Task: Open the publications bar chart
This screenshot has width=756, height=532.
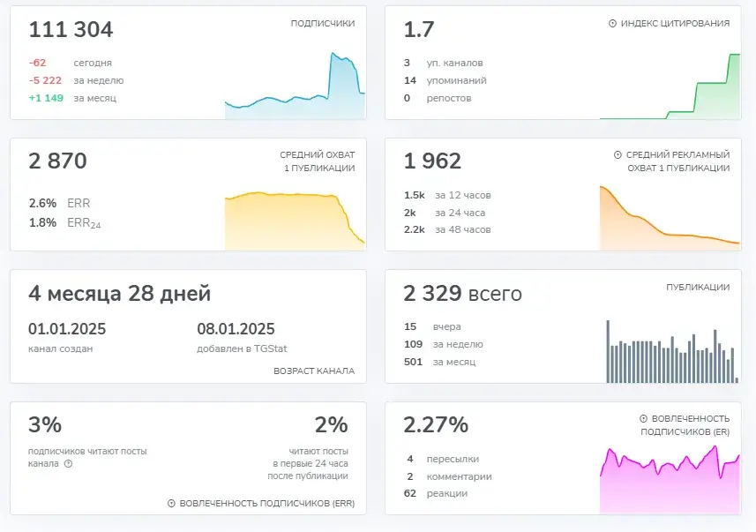Action: (x=672, y=351)
